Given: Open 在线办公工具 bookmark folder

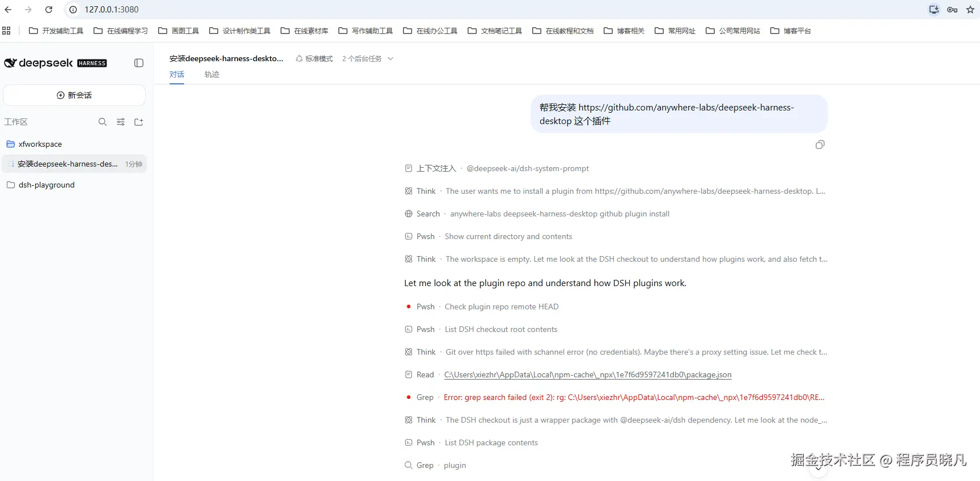Looking at the screenshot, I should click(430, 31).
